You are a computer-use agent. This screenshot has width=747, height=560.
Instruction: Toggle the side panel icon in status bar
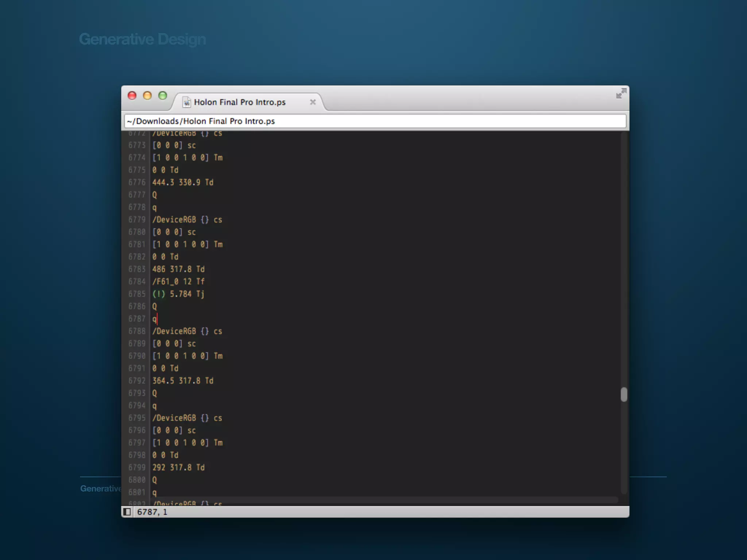click(x=127, y=512)
